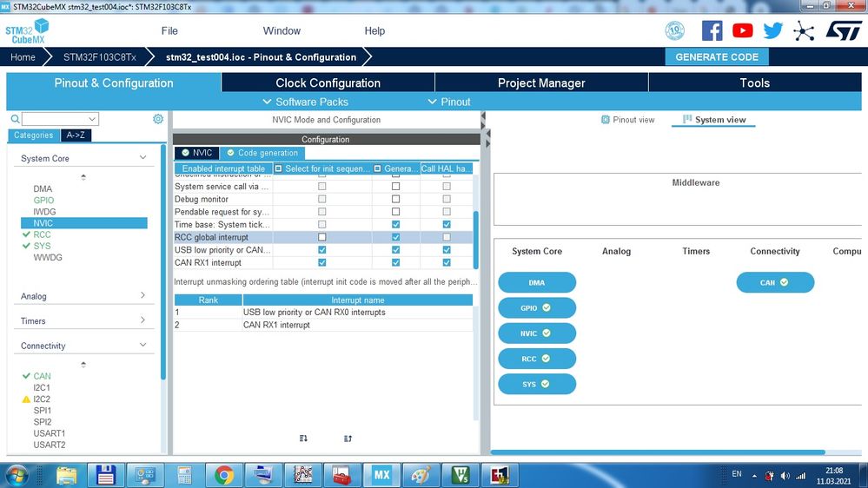Collapse the Connectivity category
This screenshot has width=868, height=488.
tap(142, 345)
